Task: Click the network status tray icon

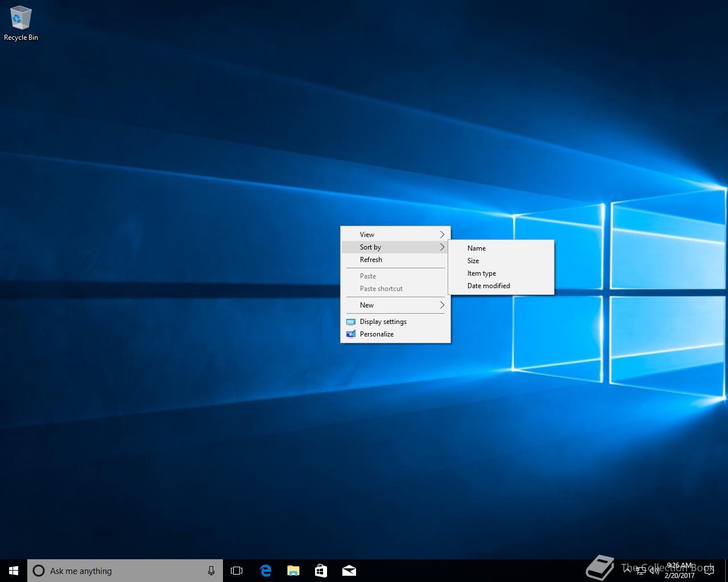Action: (x=640, y=571)
